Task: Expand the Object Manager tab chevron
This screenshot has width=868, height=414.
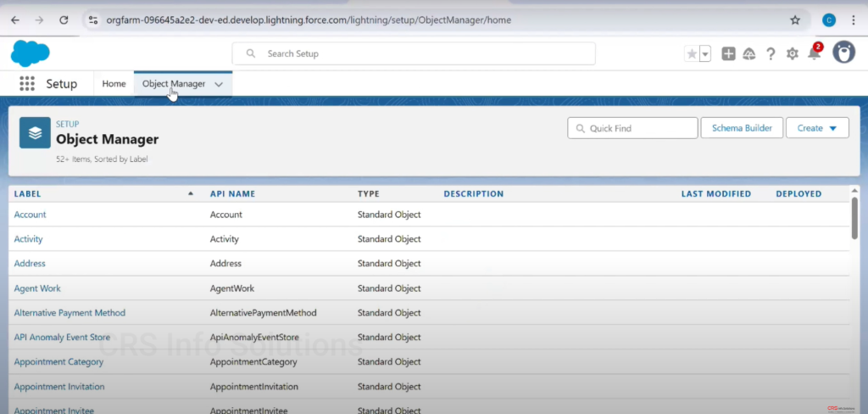Action: tap(219, 84)
